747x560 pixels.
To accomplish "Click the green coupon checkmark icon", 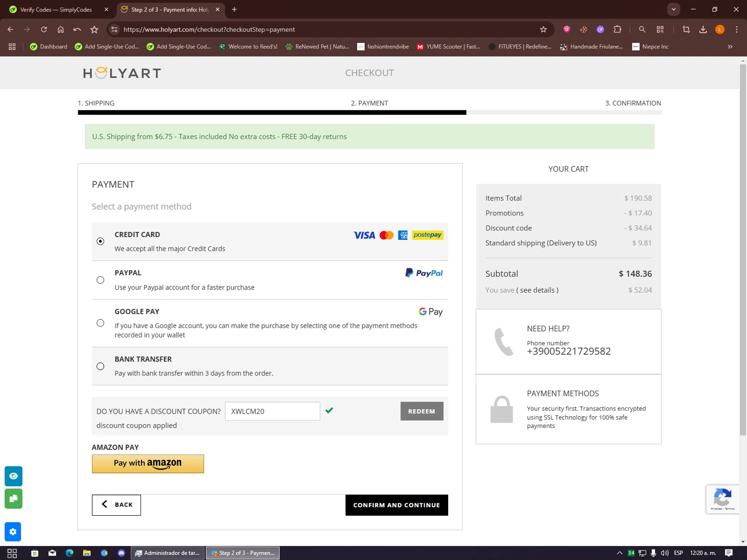I will point(329,411).
